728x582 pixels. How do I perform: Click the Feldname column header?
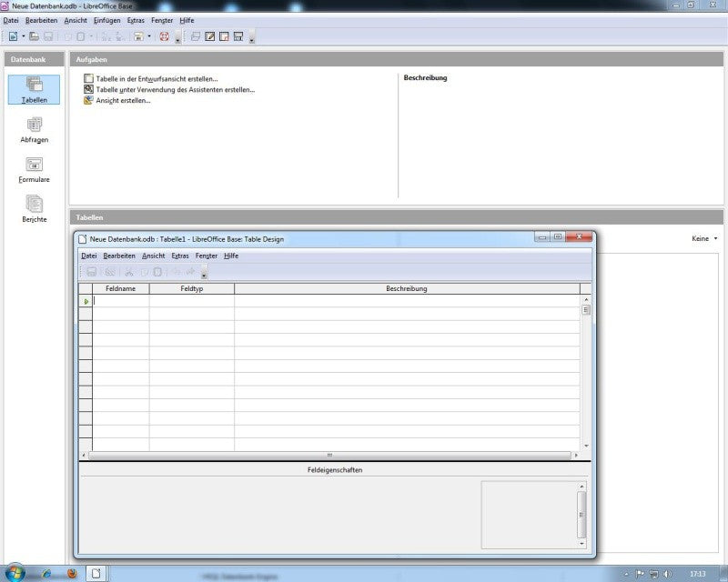[x=121, y=288]
